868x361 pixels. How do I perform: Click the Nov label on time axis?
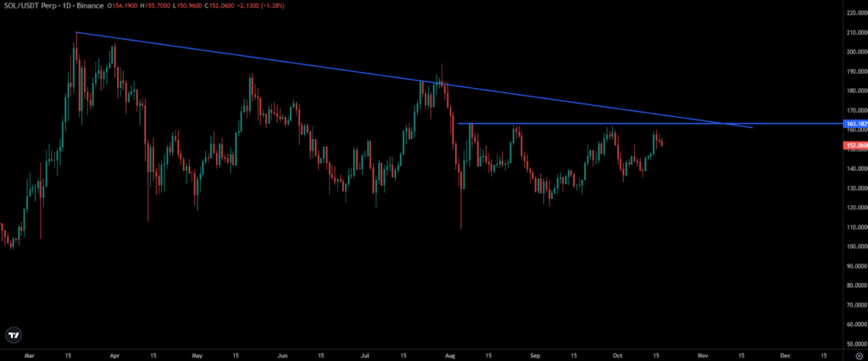pyautogui.click(x=703, y=354)
